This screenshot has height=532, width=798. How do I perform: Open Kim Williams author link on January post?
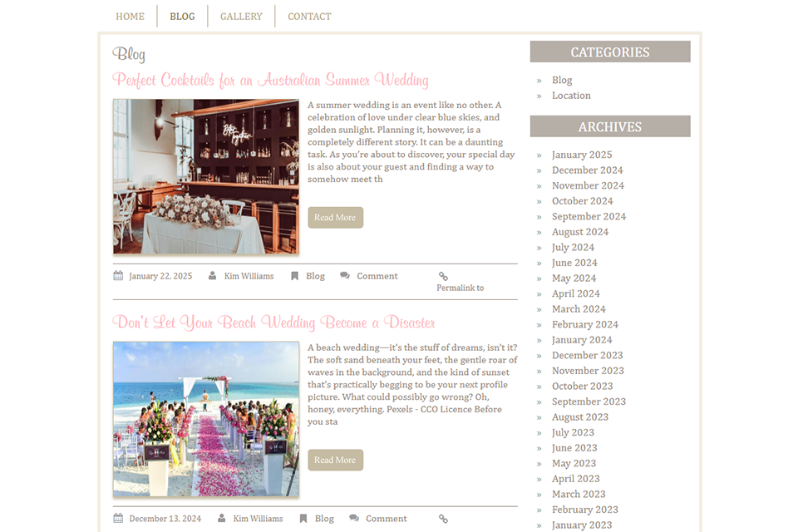(249, 276)
